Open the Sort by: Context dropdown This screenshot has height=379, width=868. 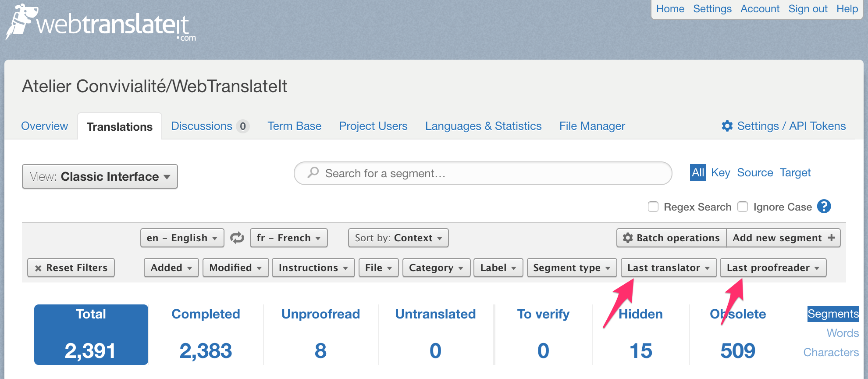coord(398,238)
